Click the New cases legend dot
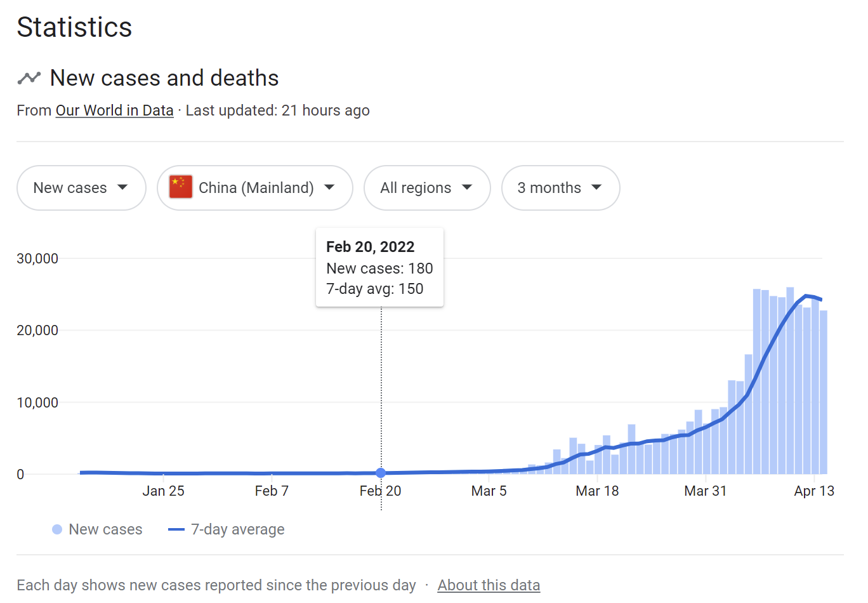Viewport: 868px width, 603px height. 57,529
